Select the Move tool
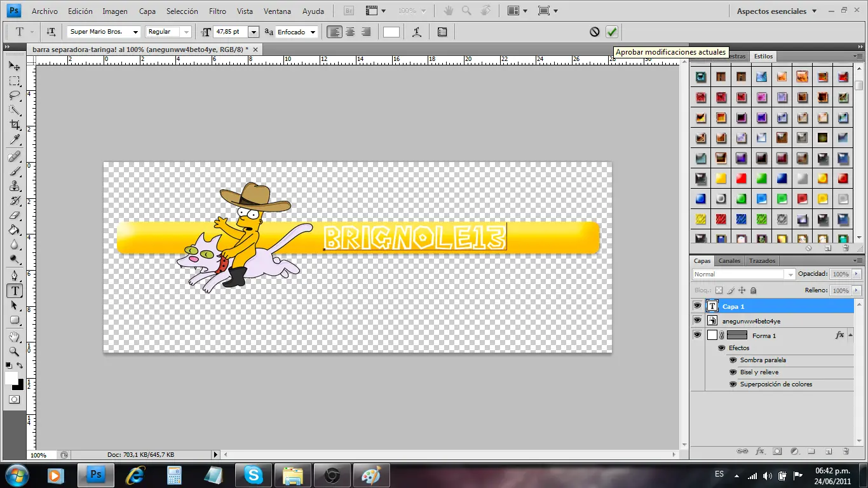 point(14,66)
